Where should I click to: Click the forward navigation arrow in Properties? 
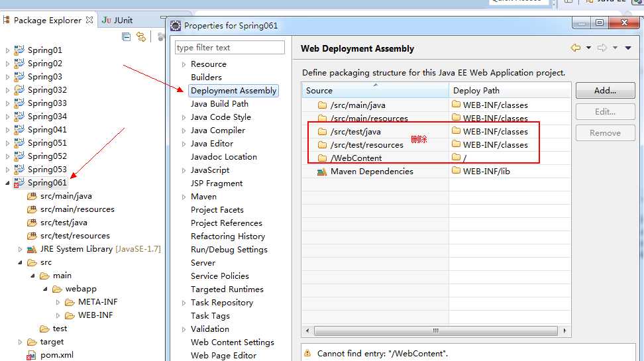[x=602, y=48]
